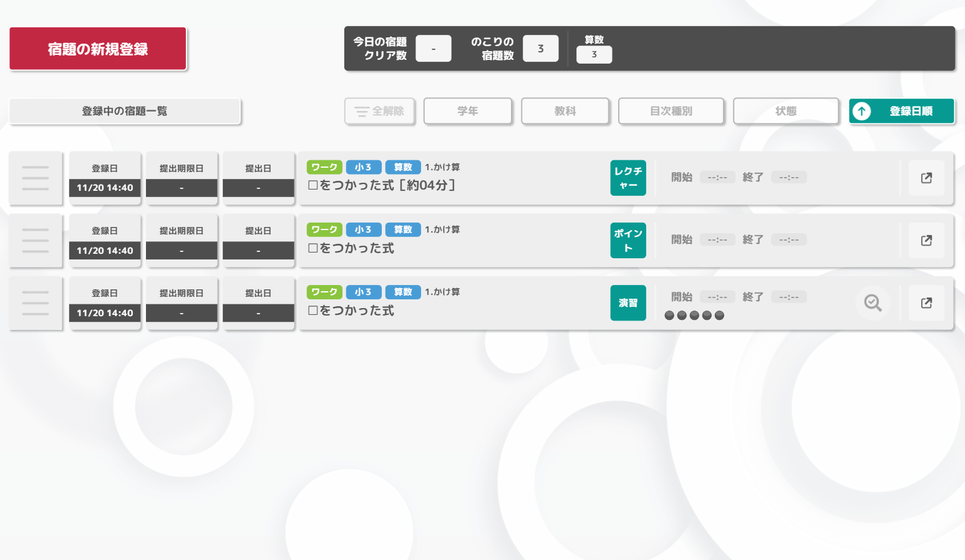Open the 状態 filter dropdown
This screenshot has height=560, width=965.
pyautogui.click(x=785, y=111)
